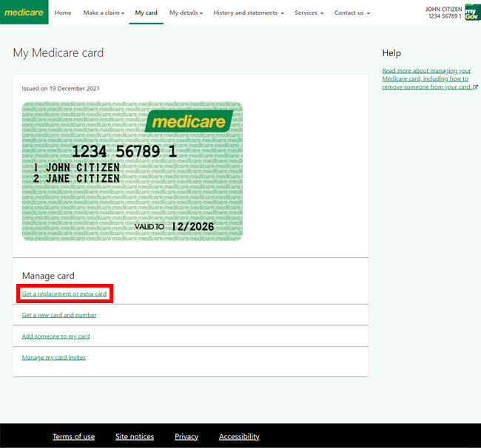Open Manage my card invites link
Viewport: 481px width, 448px height.
[x=54, y=357]
